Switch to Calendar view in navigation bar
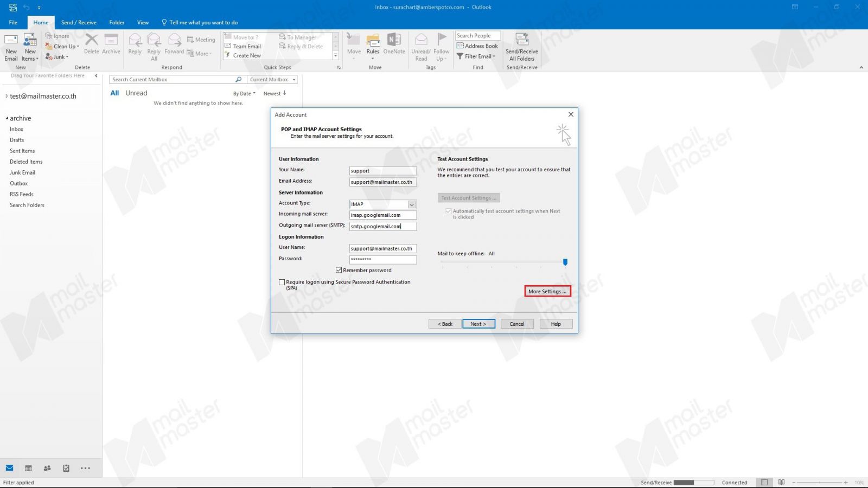Image resolution: width=868 pixels, height=488 pixels. pos(28,468)
